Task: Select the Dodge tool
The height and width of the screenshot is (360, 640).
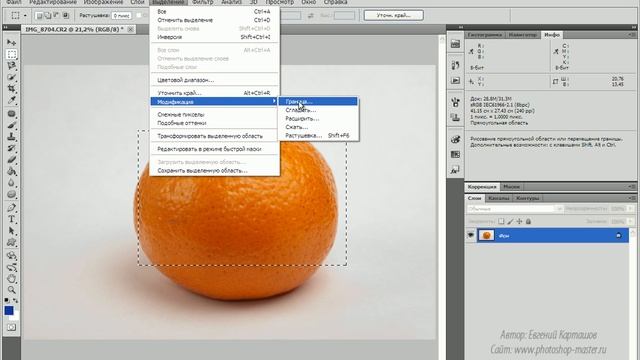Action: [11, 194]
